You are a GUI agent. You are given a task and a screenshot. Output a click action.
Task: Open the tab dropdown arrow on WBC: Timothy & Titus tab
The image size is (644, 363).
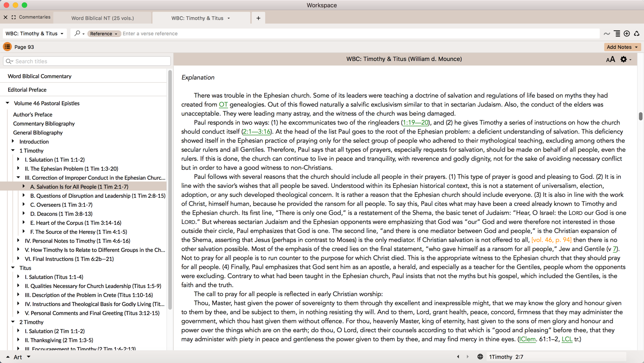pyautogui.click(x=229, y=18)
